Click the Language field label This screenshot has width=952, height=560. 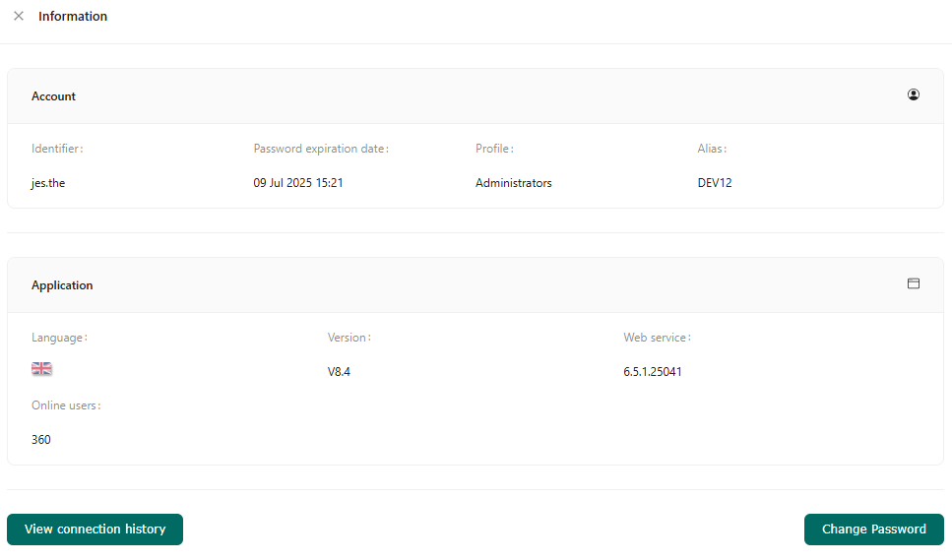pos(59,338)
